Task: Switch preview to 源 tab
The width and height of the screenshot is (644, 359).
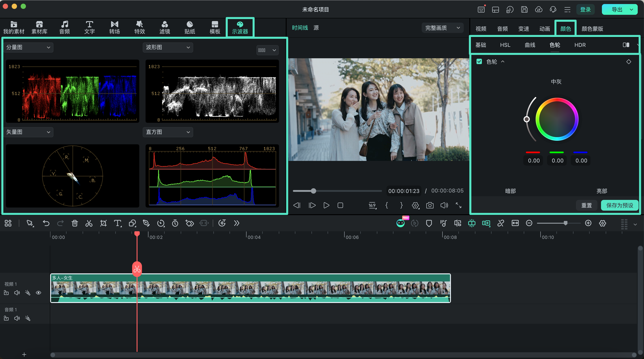Action: pyautogui.click(x=316, y=28)
